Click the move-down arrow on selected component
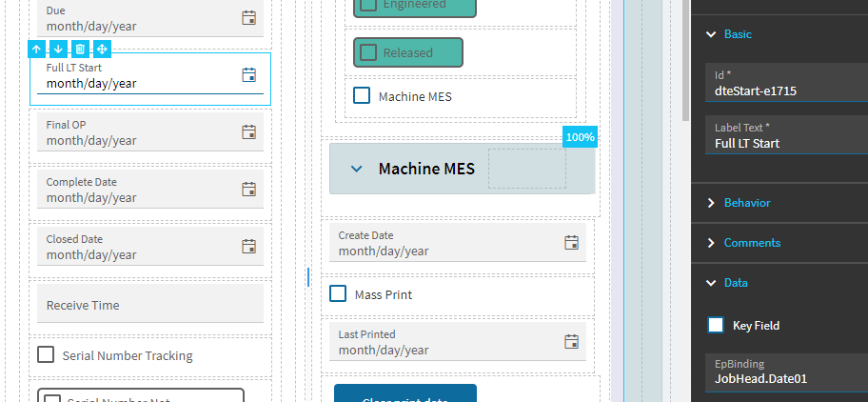The height and width of the screenshot is (402, 868). tap(58, 49)
